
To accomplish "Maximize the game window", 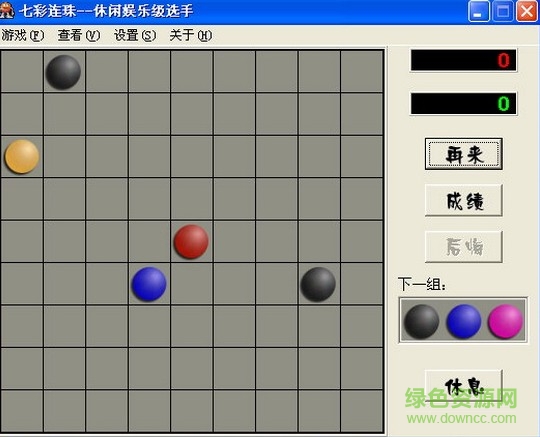I will [x=503, y=11].
